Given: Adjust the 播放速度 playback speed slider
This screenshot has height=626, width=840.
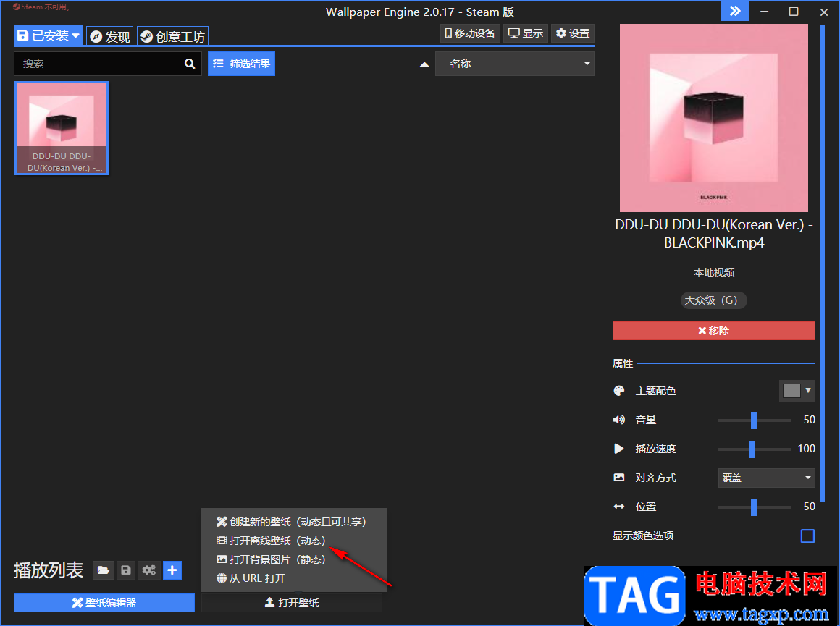Looking at the screenshot, I should pyautogui.click(x=754, y=449).
